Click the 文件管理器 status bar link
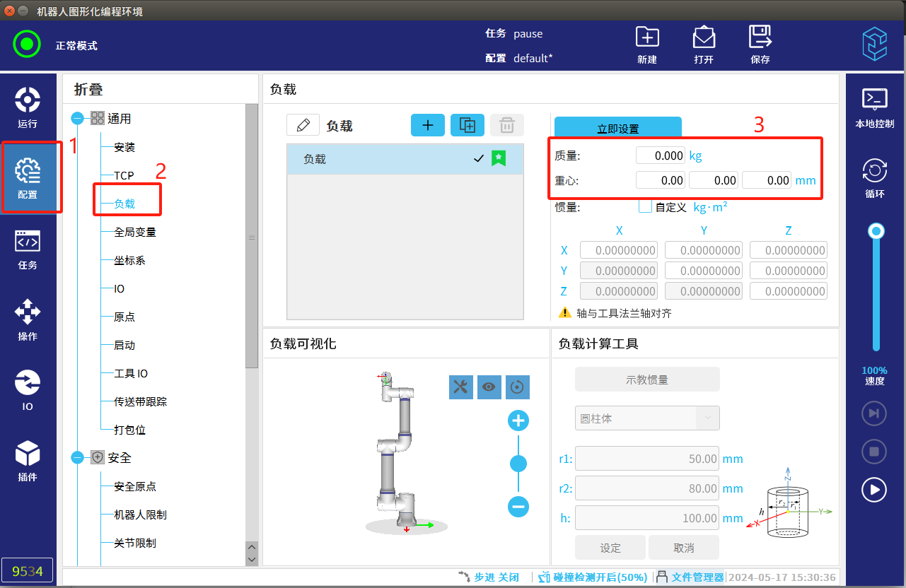 point(697,577)
